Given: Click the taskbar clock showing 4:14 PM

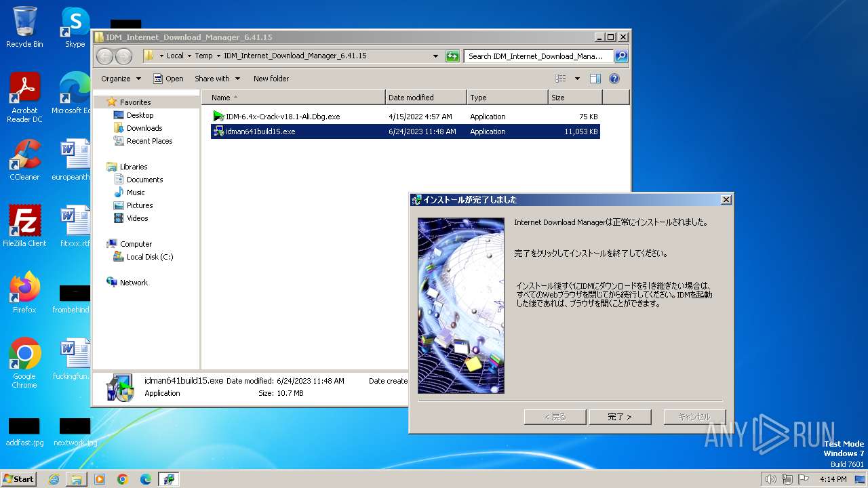Looking at the screenshot, I should (833, 479).
